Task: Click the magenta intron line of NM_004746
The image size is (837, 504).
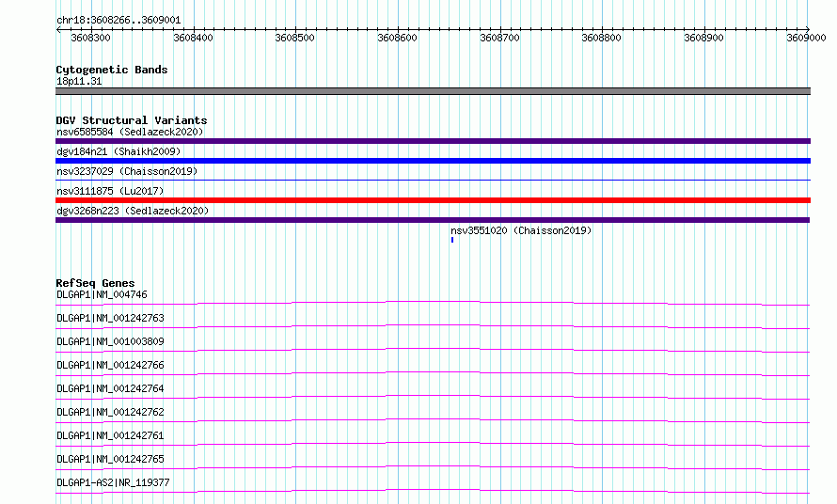Action: 433,302
